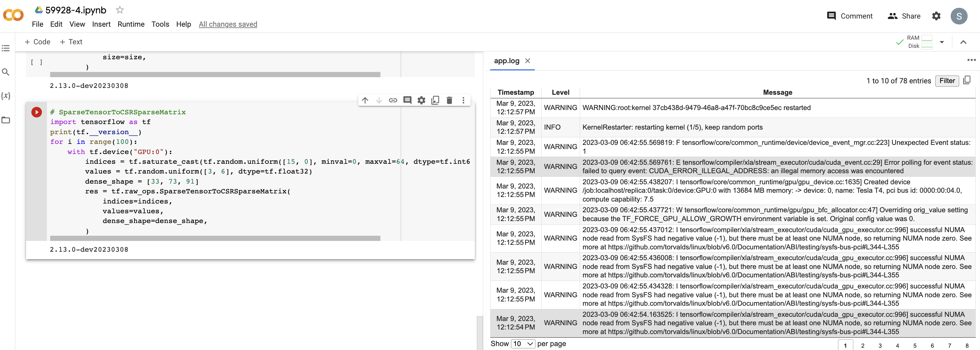Click the Filter button above the log table
The image size is (980, 350).
(947, 81)
